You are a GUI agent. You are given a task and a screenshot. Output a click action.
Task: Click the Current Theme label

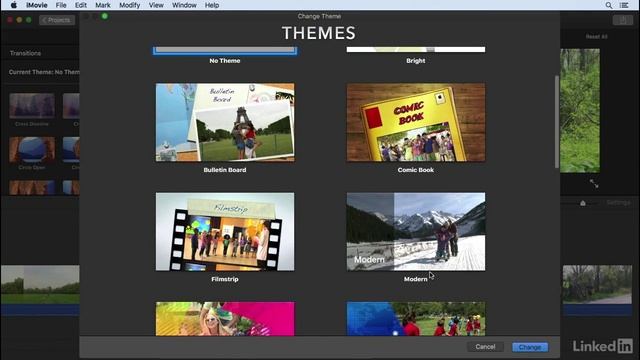44,72
